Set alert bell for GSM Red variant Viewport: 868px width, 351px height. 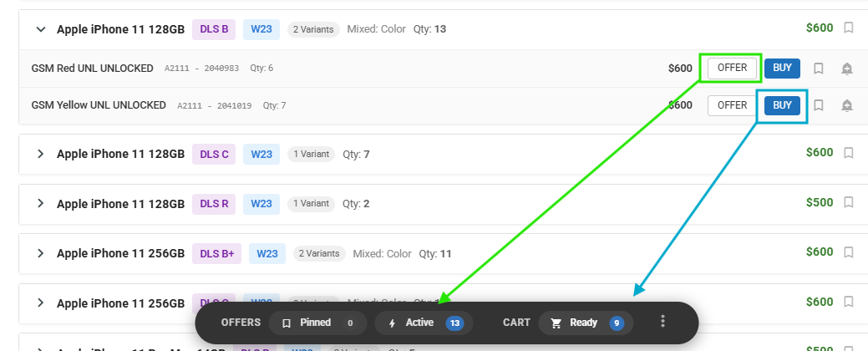[846, 69]
